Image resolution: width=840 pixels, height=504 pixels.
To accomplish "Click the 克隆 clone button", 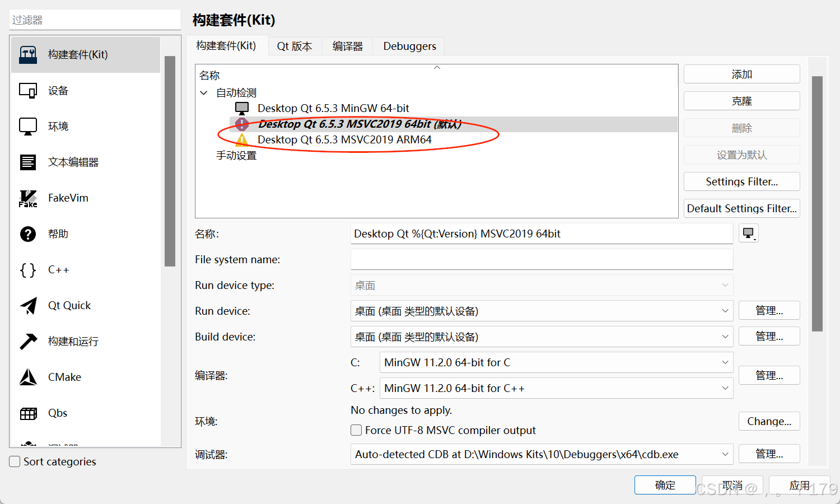I will pos(741,101).
